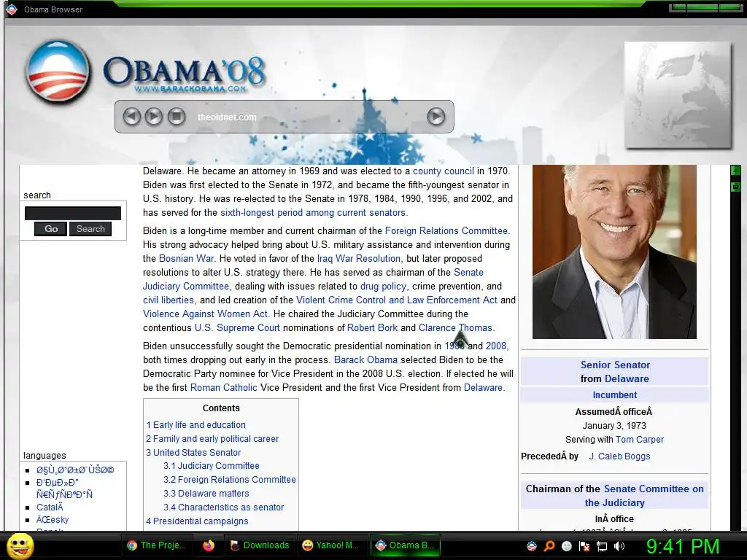
Task: Open Firefox from the taskbar
Action: tap(209, 545)
